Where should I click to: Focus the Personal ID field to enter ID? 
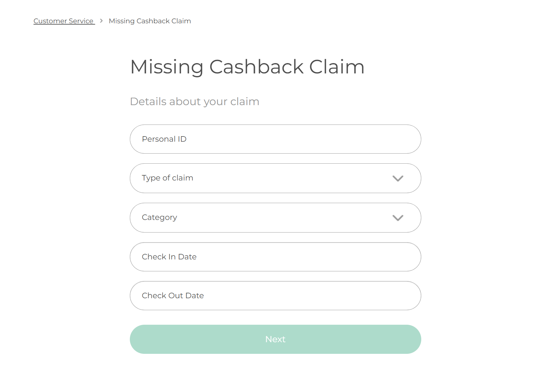[x=275, y=139]
